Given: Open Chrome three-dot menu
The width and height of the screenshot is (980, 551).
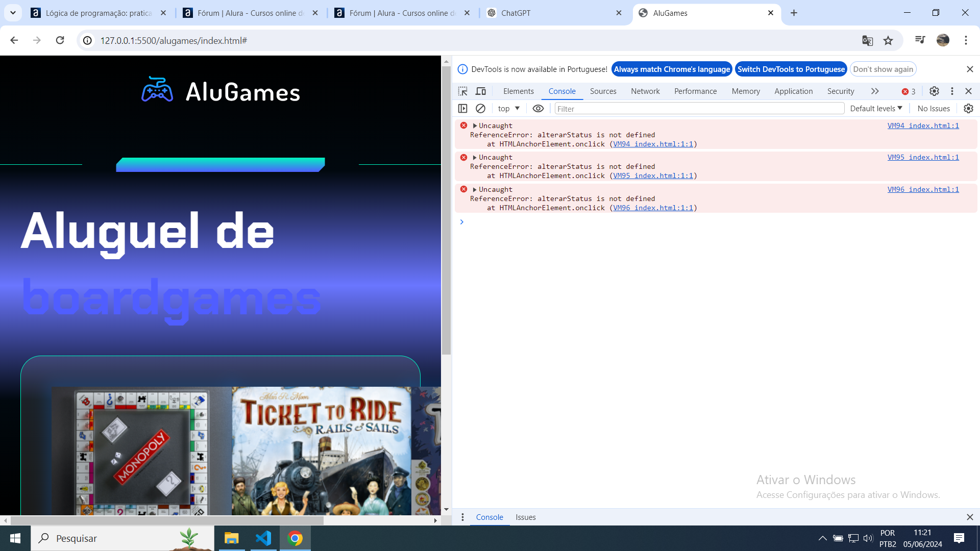Looking at the screenshot, I should [966, 40].
